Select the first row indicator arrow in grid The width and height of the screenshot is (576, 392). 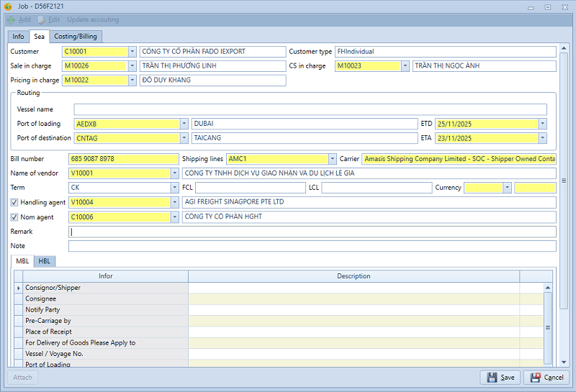(x=18, y=288)
